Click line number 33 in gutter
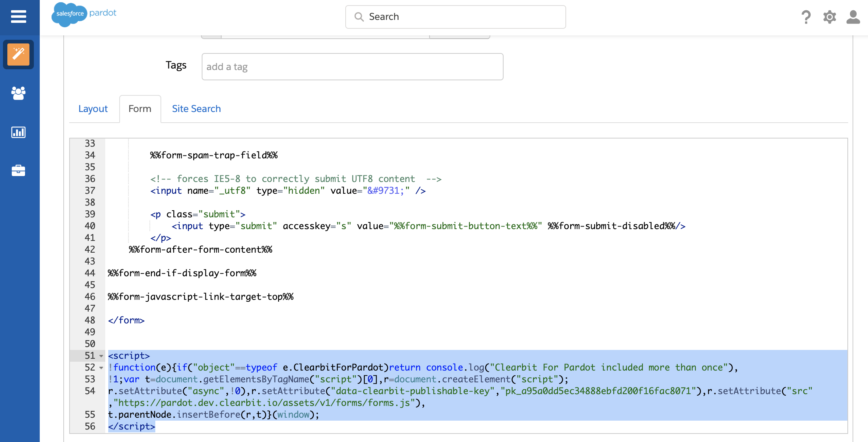Viewport: 868px width, 442px height. click(x=90, y=143)
